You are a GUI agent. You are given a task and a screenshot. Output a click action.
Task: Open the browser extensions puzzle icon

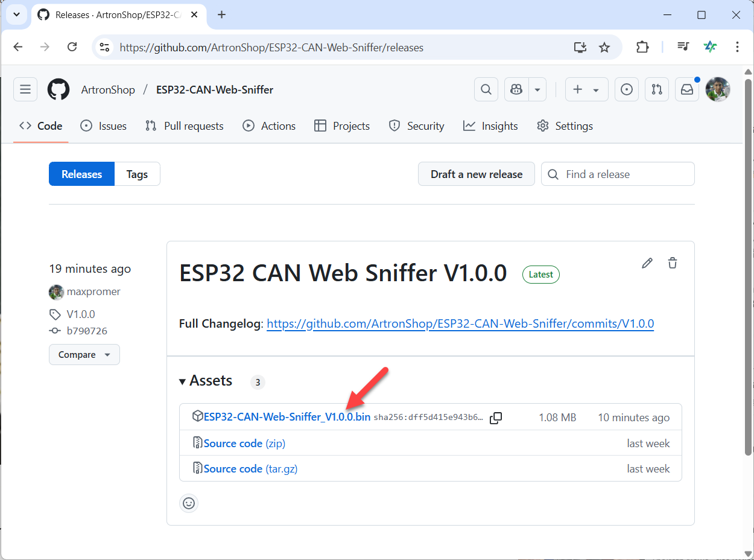[x=643, y=47]
